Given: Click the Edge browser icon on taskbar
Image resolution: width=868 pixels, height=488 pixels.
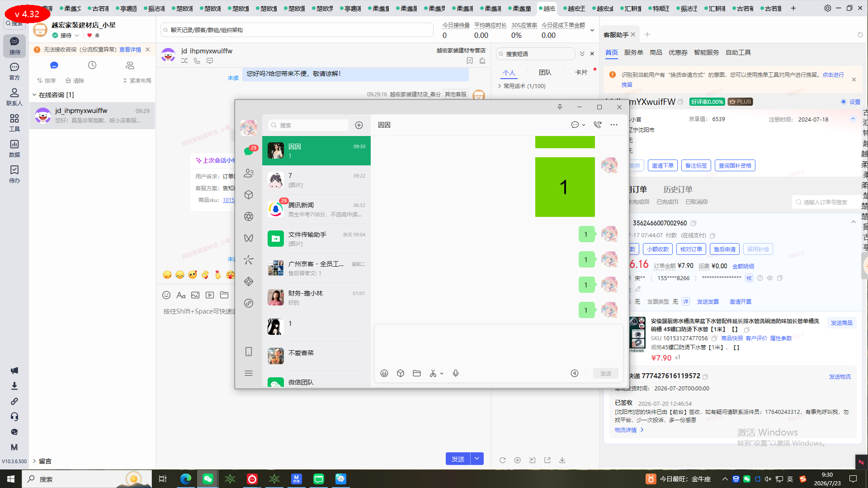Looking at the screenshot, I should point(185,479).
